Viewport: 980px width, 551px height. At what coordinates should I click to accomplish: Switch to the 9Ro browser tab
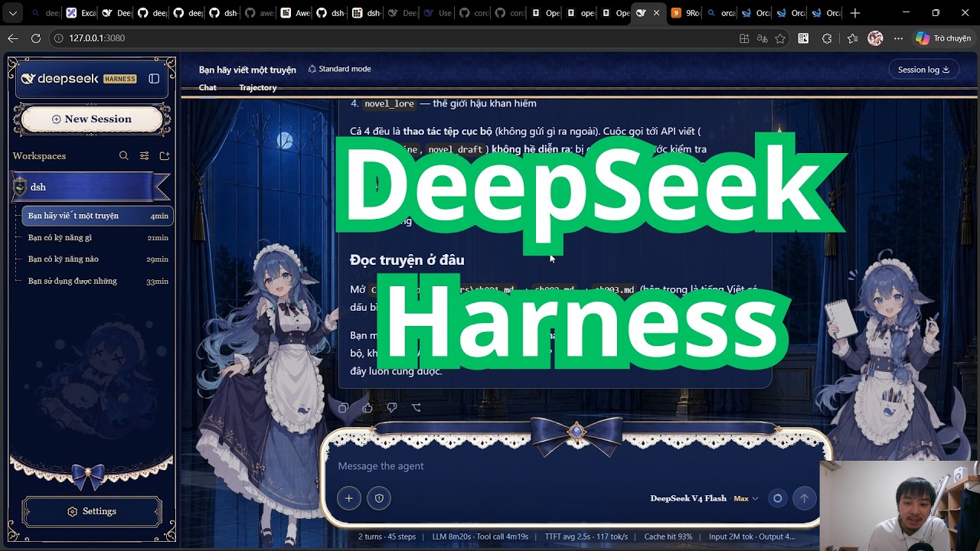click(685, 13)
